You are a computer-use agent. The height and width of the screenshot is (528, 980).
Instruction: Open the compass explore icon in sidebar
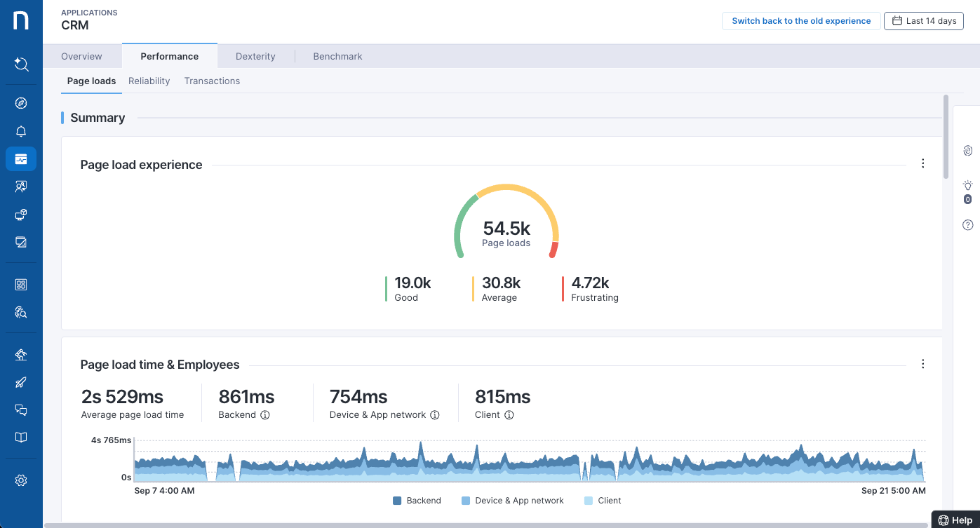point(21,104)
